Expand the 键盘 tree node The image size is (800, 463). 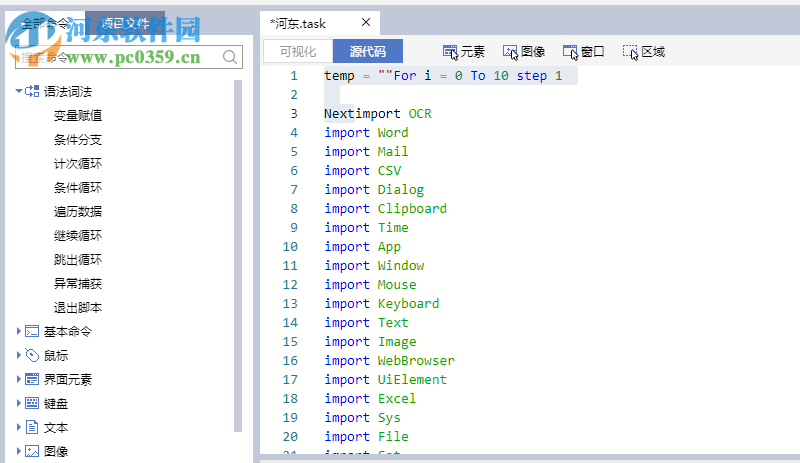pos(19,403)
